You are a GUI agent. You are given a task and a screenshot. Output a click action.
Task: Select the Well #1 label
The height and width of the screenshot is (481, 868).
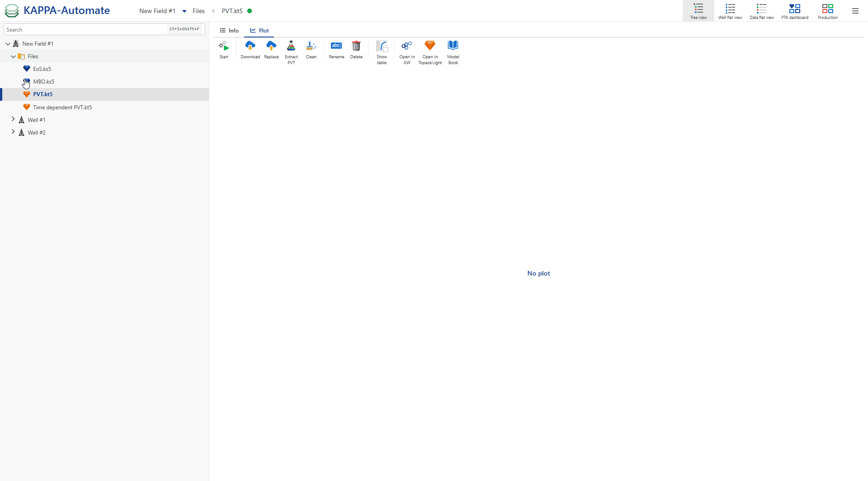tap(37, 120)
